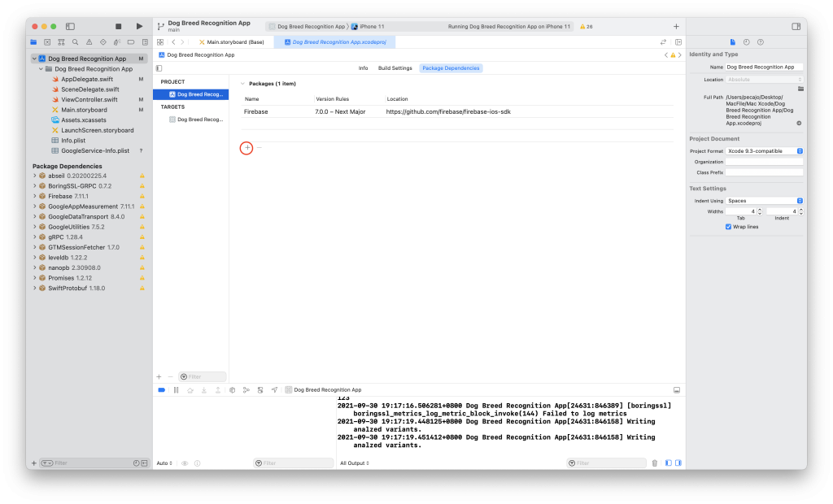Open the Info tab
The height and width of the screenshot is (504, 833).
363,68
